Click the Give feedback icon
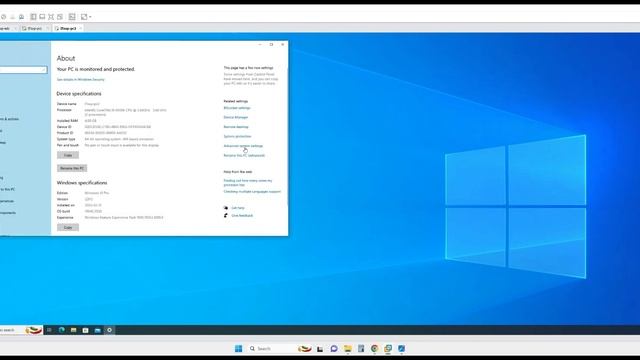Screen dimensions: 640x360 [226, 216]
